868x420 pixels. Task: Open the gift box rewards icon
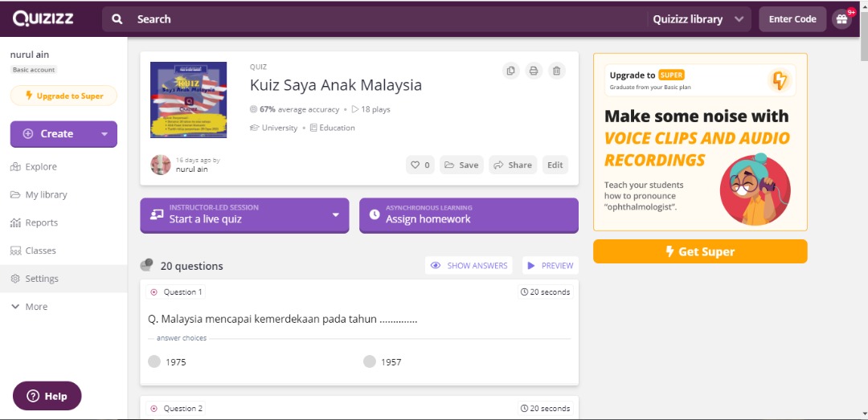(841, 19)
